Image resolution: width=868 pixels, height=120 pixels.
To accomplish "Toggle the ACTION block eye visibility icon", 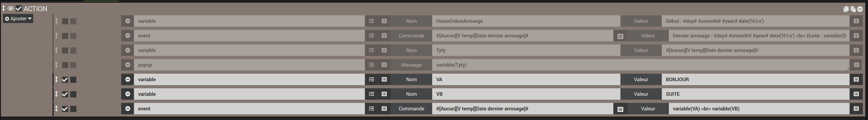I will click(11, 8).
